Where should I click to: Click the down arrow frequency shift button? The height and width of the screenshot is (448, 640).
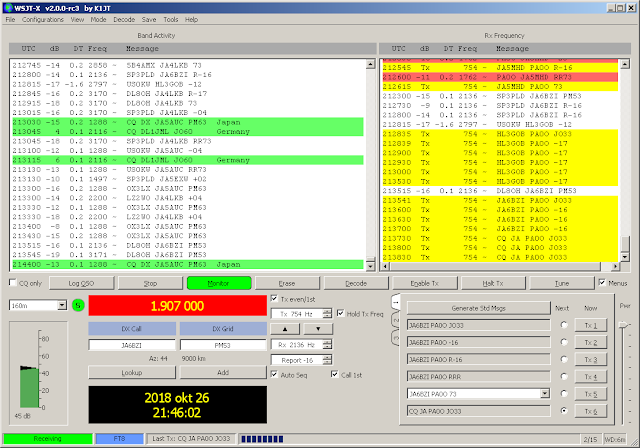(318, 329)
